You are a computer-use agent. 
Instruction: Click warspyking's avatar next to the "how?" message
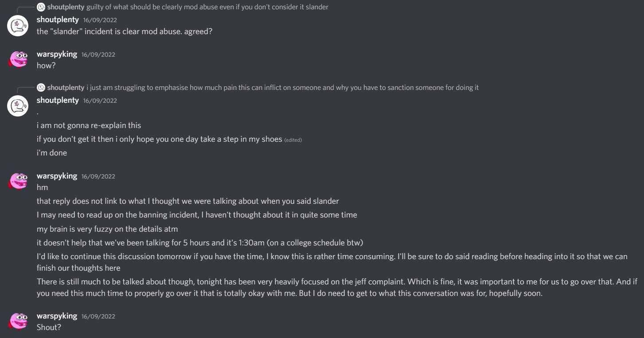point(18,59)
